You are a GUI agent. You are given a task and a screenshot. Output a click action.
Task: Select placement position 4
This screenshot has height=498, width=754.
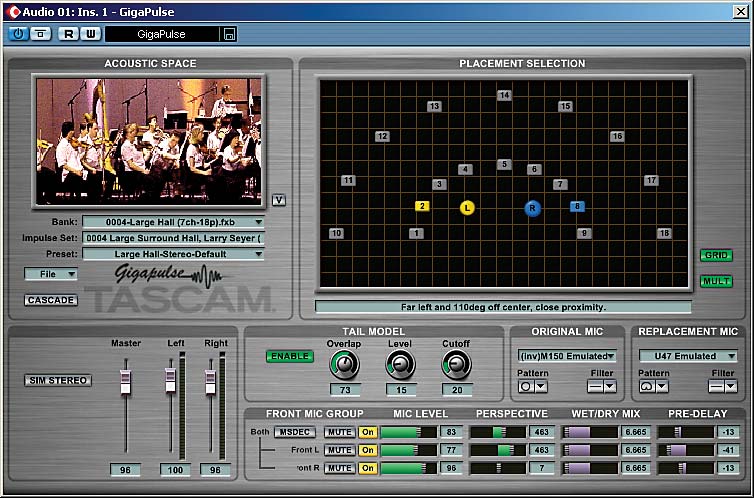pyautogui.click(x=465, y=169)
